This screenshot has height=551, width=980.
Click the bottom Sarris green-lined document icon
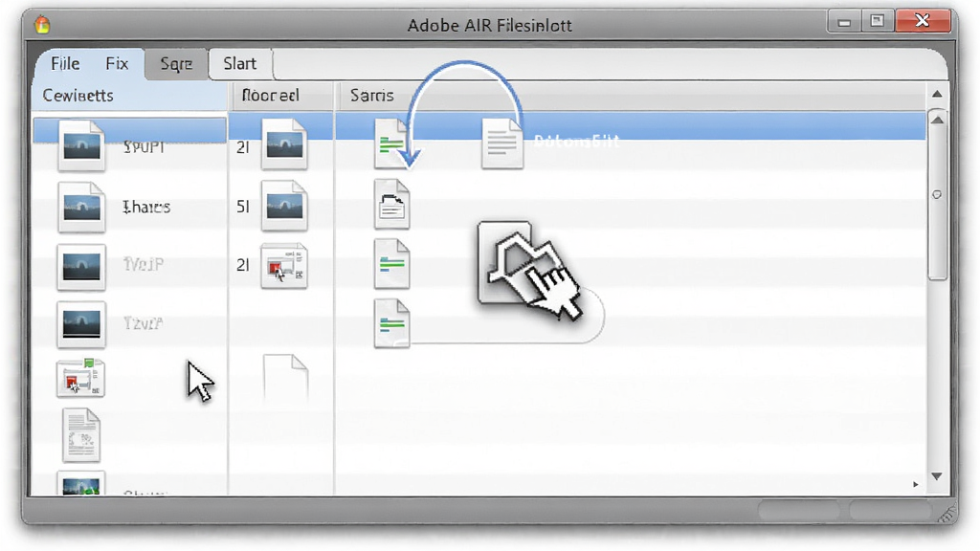coord(391,323)
